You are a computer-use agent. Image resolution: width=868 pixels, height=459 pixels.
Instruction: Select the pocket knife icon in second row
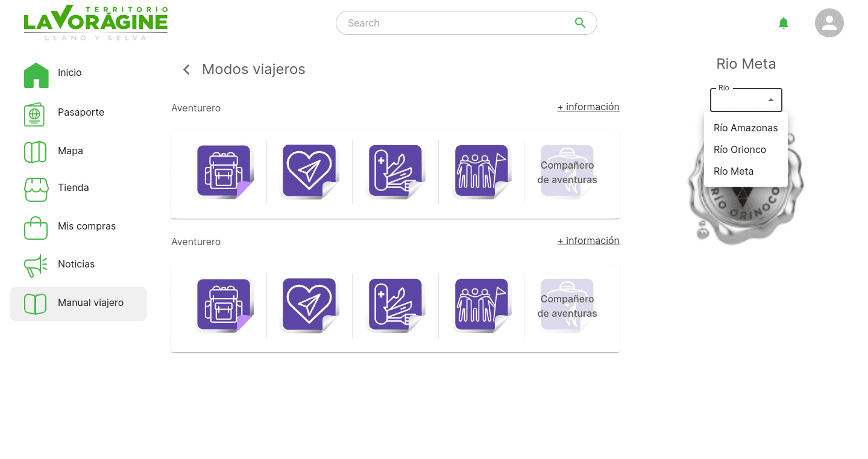[x=395, y=305]
